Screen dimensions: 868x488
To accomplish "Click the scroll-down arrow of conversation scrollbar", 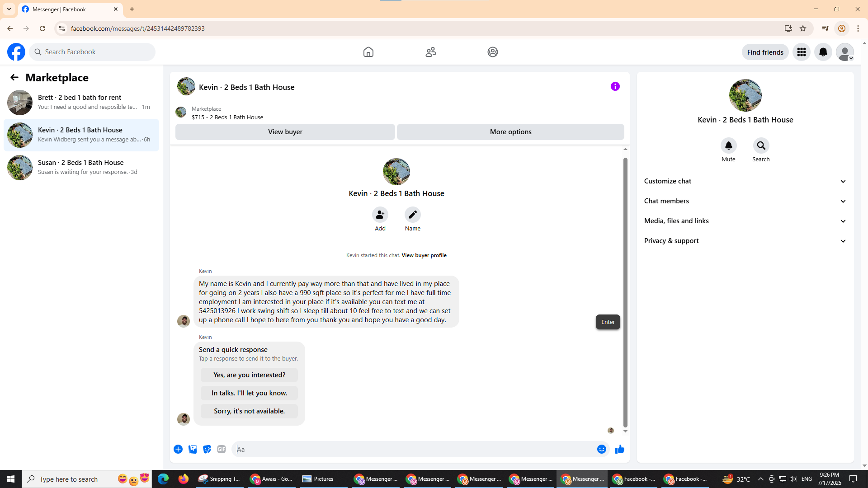I will [x=625, y=432].
